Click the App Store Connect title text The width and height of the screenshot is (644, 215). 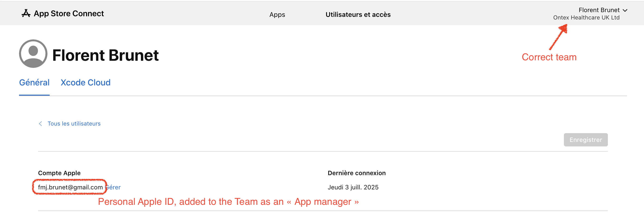tap(69, 14)
